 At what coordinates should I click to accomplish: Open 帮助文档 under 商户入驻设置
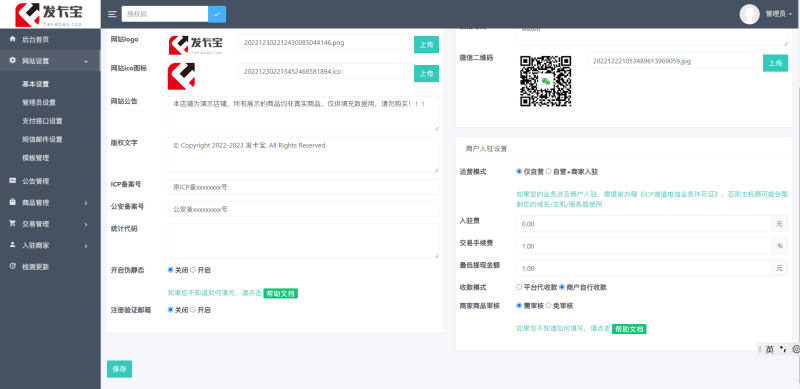[629, 329]
